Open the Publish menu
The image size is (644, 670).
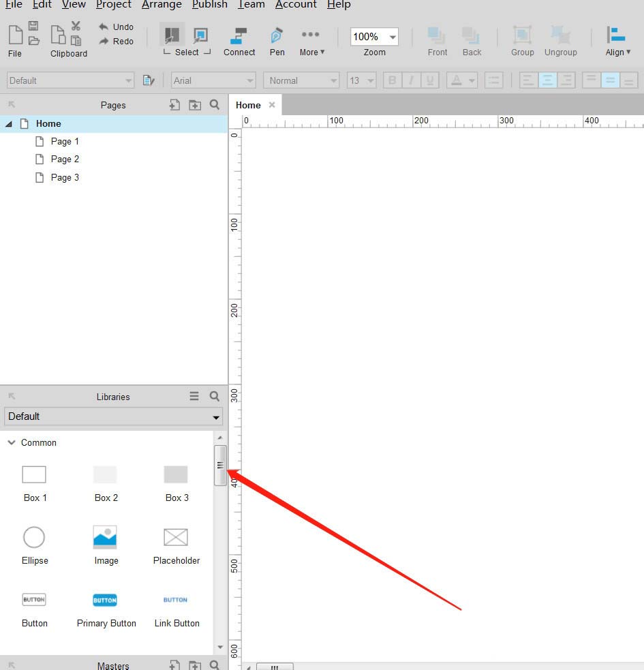point(209,5)
